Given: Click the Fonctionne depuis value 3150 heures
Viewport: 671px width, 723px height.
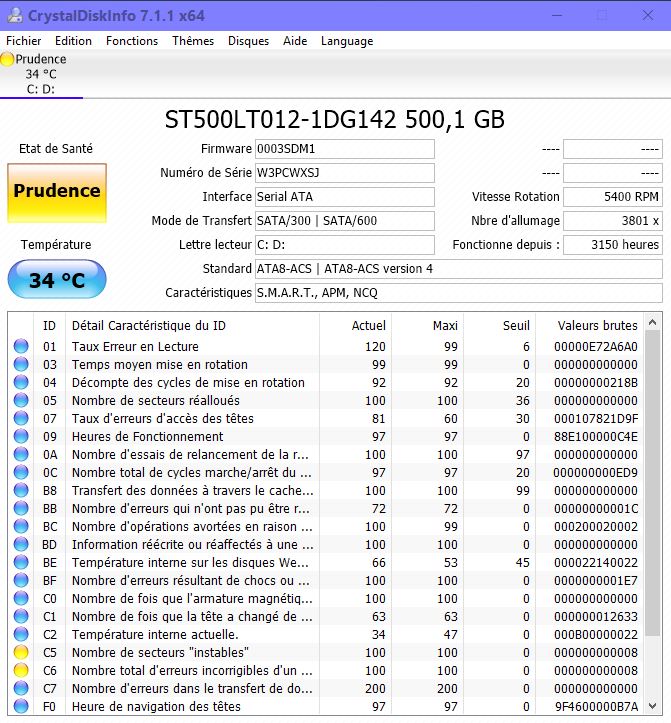Looking at the screenshot, I should pyautogui.click(x=612, y=245).
